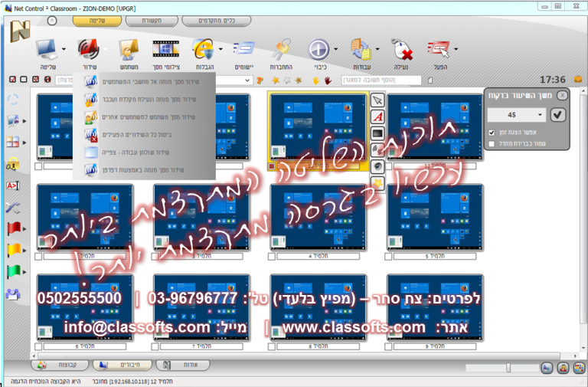
Task: Expand the הפעל dropdown arrow
Action: pyautogui.click(x=456, y=49)
